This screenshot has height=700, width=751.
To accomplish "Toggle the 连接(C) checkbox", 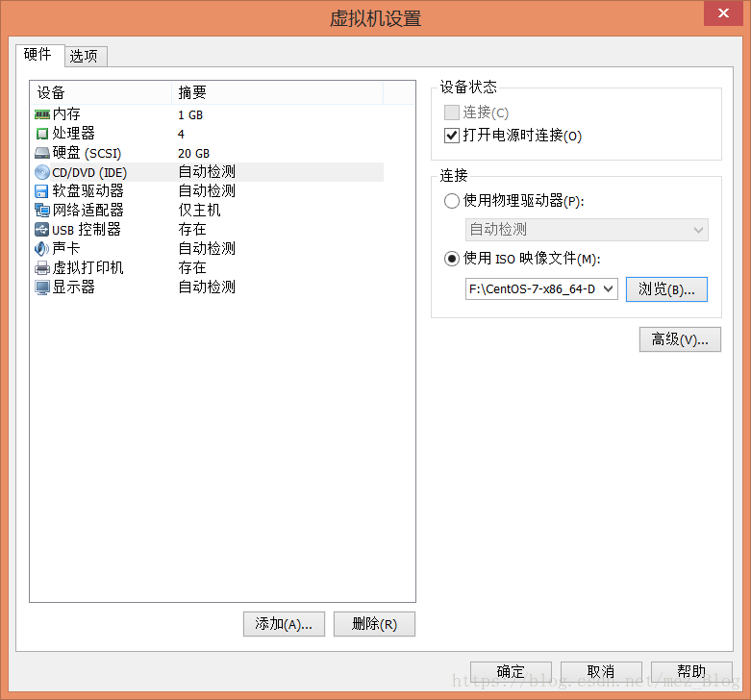I will 452,112.
